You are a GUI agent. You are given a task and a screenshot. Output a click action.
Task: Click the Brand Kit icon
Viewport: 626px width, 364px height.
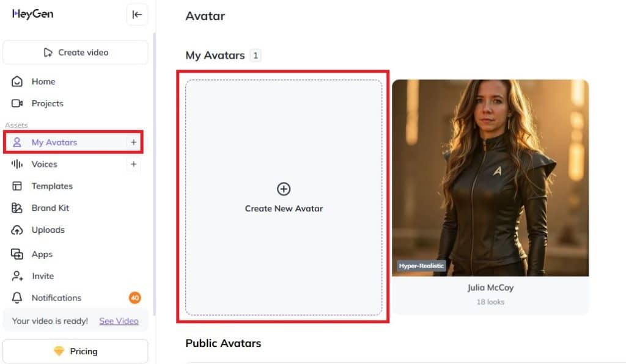point(17,208)
